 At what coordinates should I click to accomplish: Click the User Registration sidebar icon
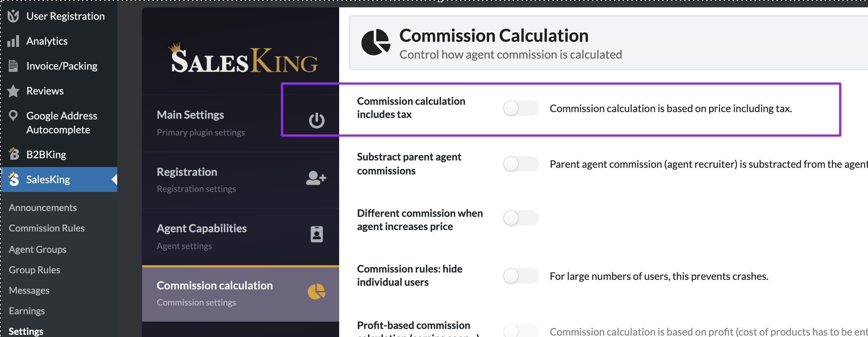pos(13,16)
